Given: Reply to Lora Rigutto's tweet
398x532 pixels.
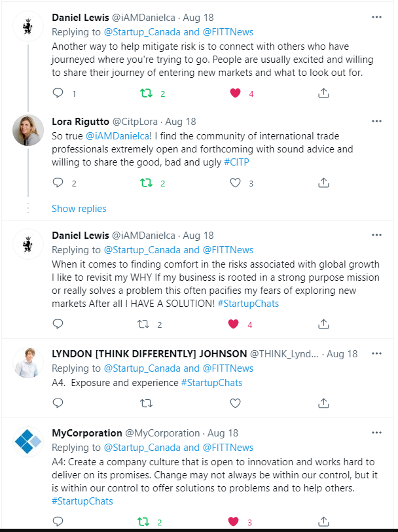Looking at the screenshot, I should coord(58,183).
